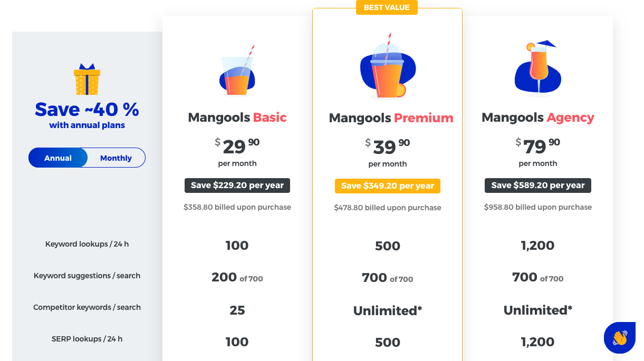Click the Save $229.20 per year badge
The image size is (644, 361).
pyautogui.click(x=237, y=186)
